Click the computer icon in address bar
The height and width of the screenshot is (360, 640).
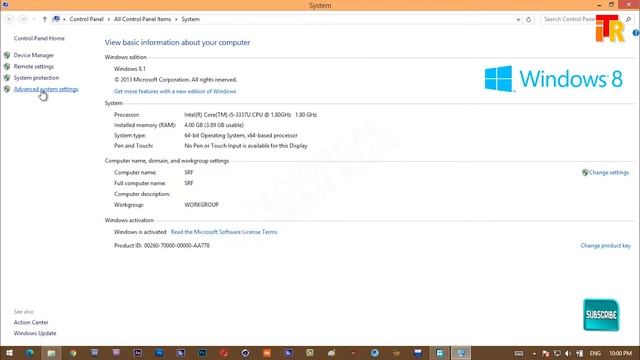56,19
